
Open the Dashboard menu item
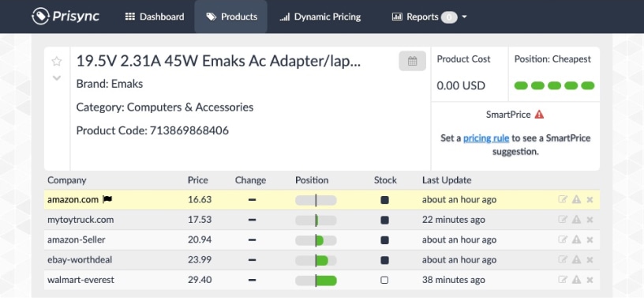pos(155,17)
